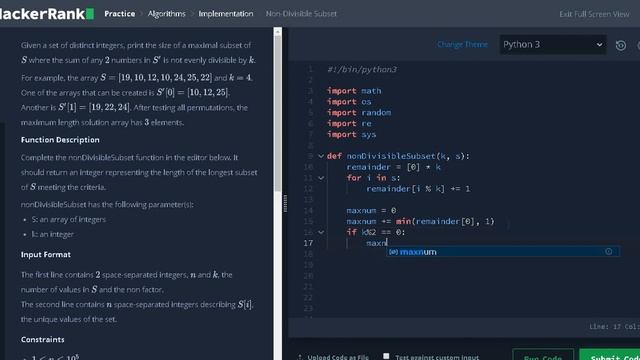Click Change Theme link

tap(462, 44)
